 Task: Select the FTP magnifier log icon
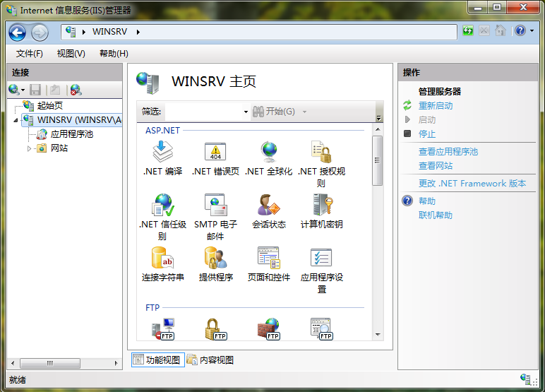click(321, 328)
